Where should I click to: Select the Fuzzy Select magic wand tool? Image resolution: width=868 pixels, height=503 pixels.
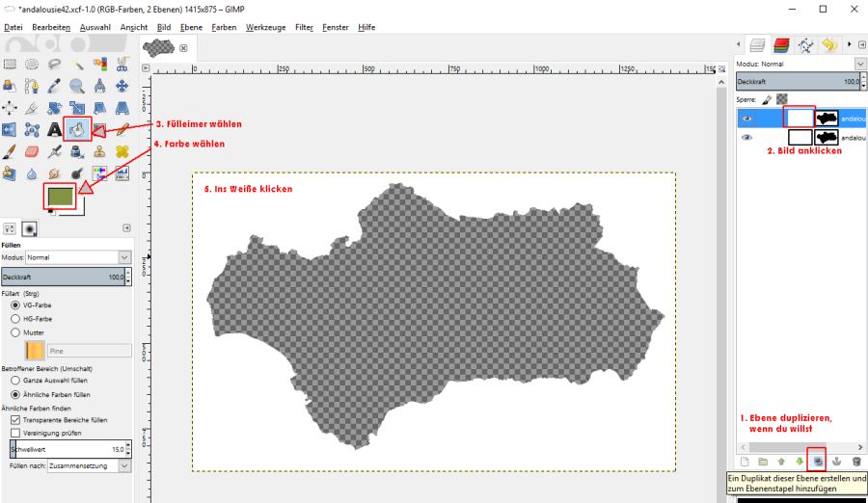tap(77, 65)
